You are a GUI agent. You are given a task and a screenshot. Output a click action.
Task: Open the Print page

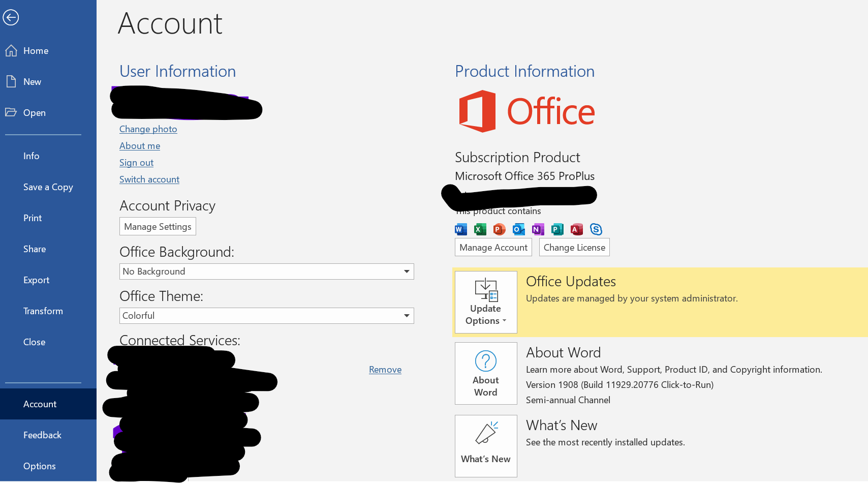48,218
